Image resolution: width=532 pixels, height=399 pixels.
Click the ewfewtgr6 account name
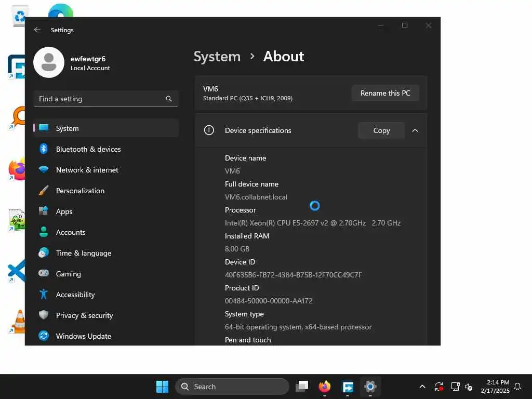(x=88, y=59)
